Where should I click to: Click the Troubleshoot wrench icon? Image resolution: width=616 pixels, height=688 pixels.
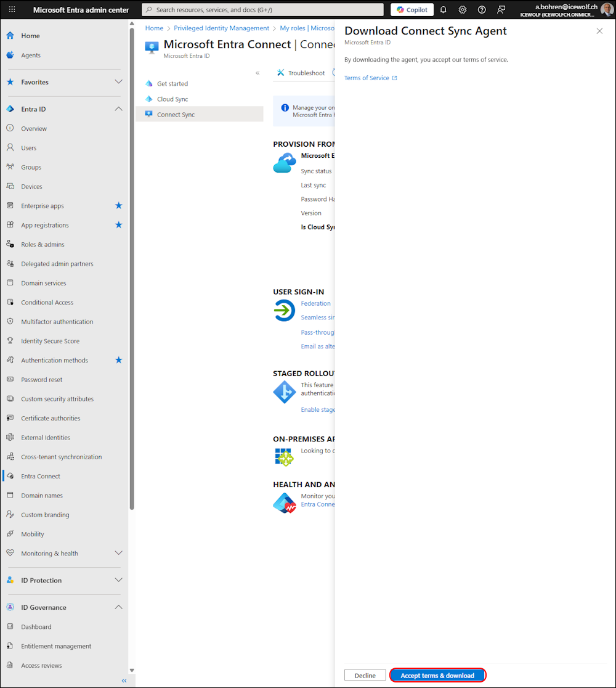pyautogui.click(x=281, y=73)
